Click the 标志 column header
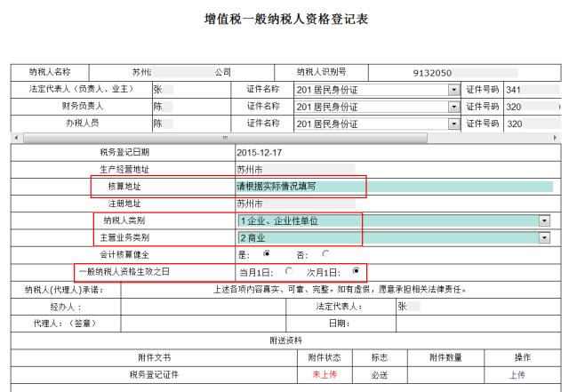This screenshot has height=392, width=569. coord(380,357)
